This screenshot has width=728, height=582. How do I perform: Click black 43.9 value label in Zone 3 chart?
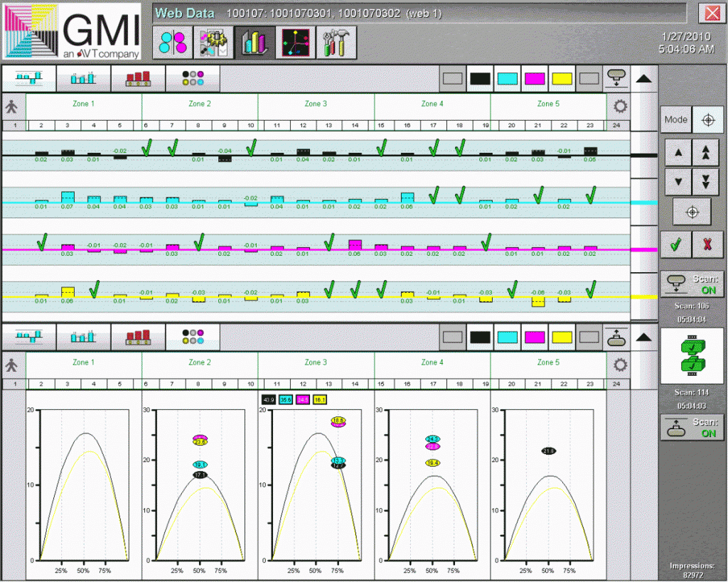269,399
